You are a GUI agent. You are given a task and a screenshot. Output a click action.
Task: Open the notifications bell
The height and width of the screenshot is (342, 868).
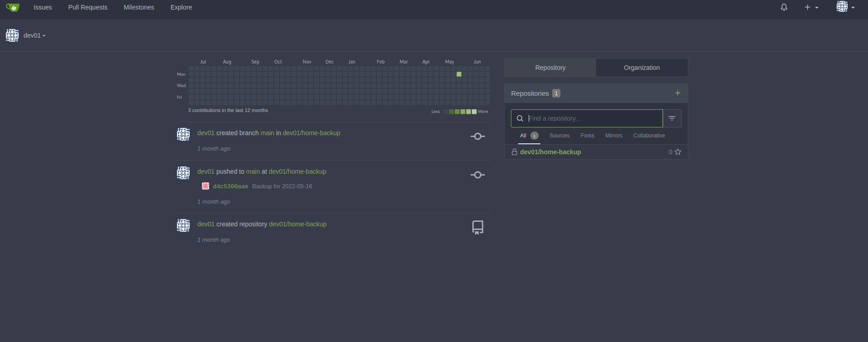pos(784,7)
